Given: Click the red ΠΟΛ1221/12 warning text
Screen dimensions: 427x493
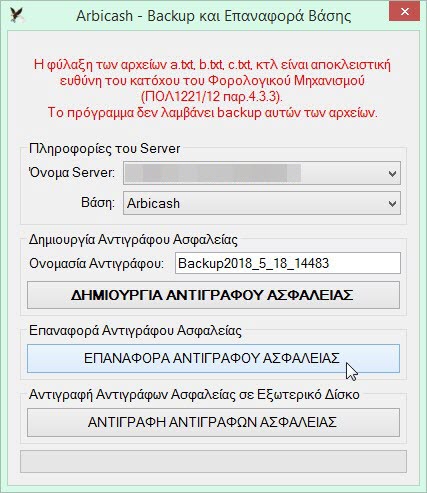Looking at the screenshot, I should point(212,88).
